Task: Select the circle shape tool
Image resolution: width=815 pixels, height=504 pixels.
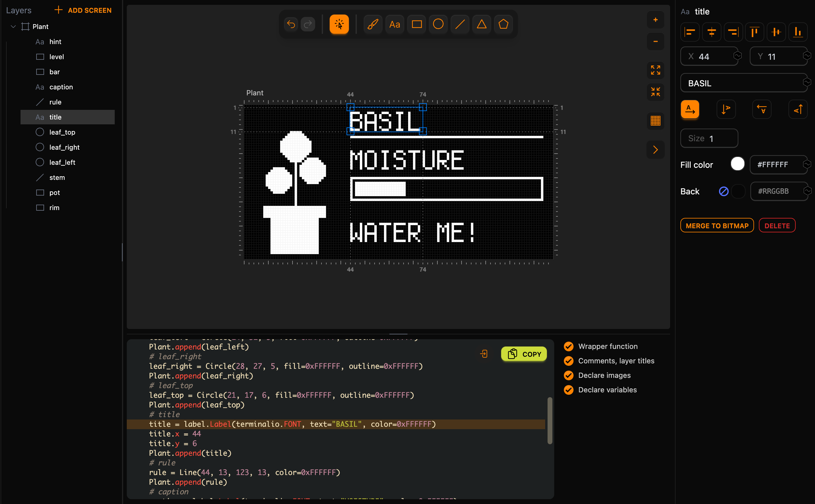Action: pos(438,24)
